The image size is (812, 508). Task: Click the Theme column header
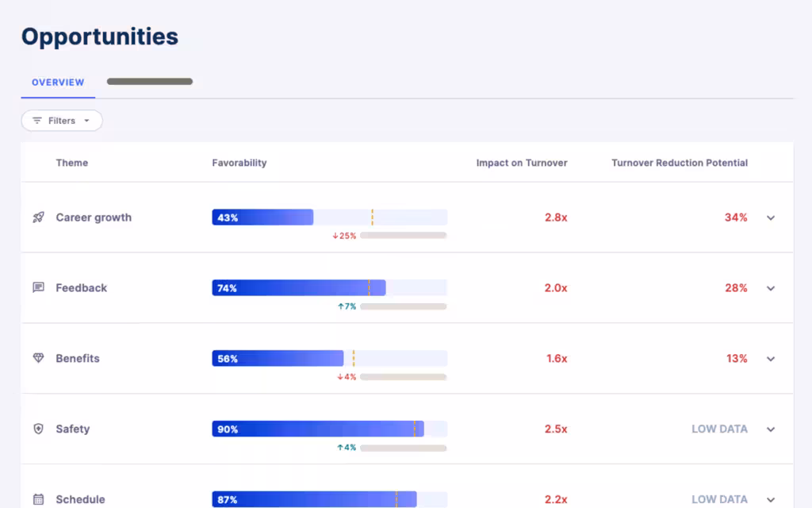(72, 163)
